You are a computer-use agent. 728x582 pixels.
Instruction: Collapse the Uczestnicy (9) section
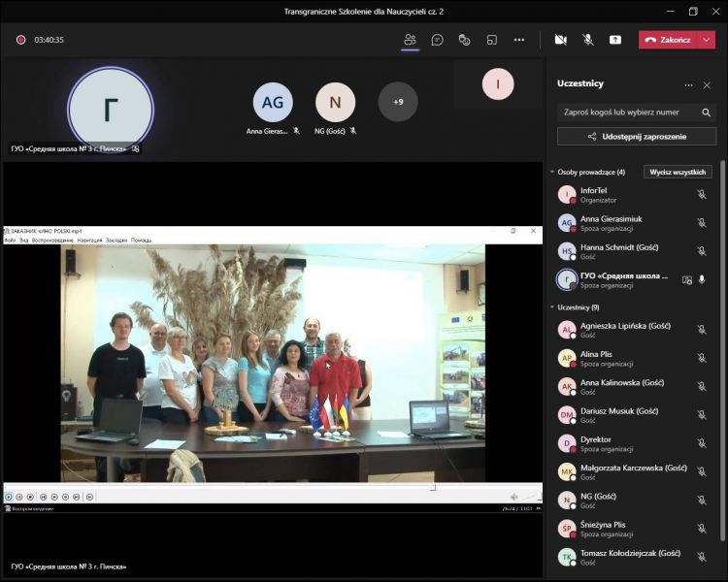[x=552, y=307]
